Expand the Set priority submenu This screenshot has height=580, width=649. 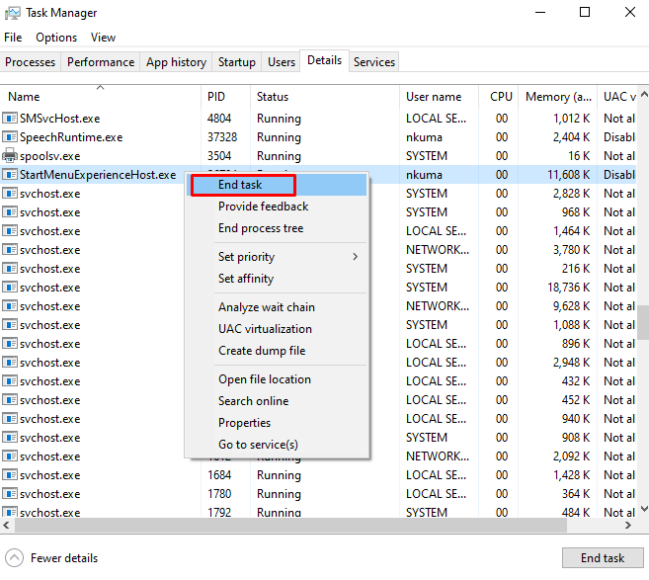[278, 257]
